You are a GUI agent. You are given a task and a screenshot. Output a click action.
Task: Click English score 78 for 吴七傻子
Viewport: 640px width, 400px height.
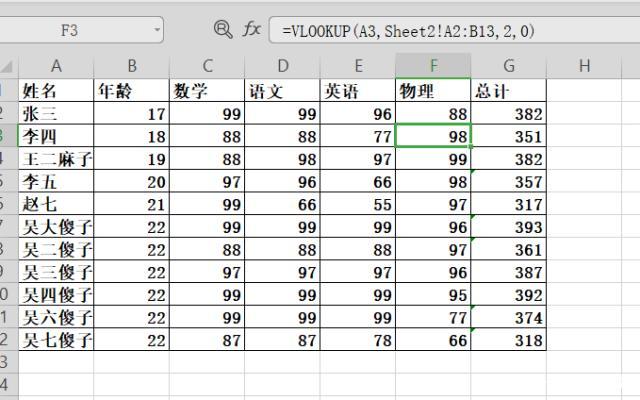358,340
